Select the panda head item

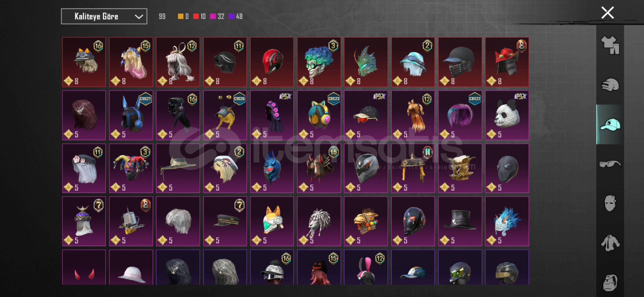point(507,115)
